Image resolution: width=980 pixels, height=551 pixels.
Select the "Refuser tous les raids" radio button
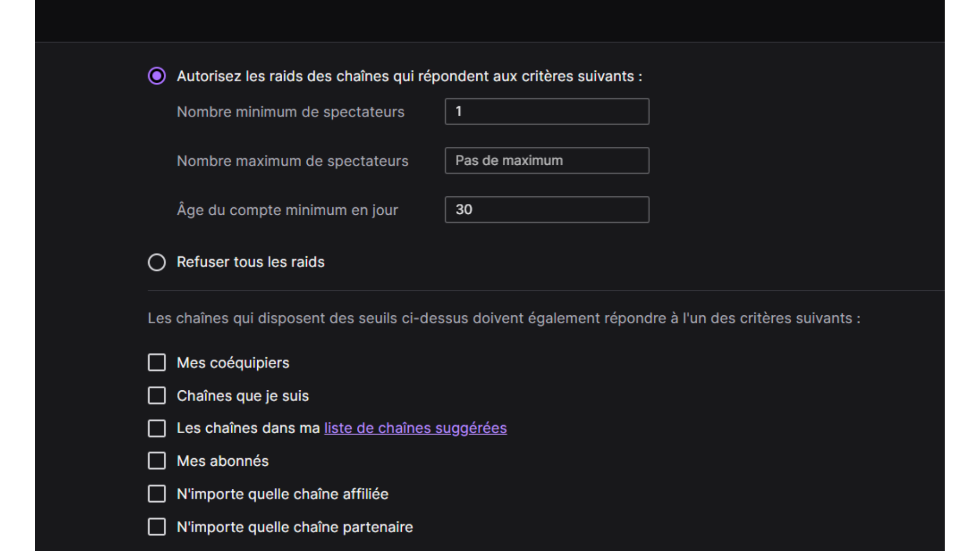(157, 262)
